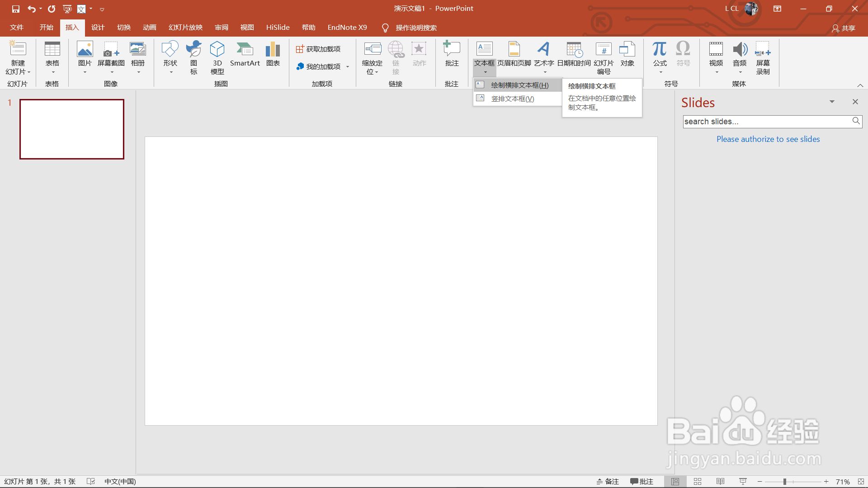Open the 艺术字 WordArt tool
Image resolution: width=868 pixels, height=488 pixels.
click(x=544, y=54)
